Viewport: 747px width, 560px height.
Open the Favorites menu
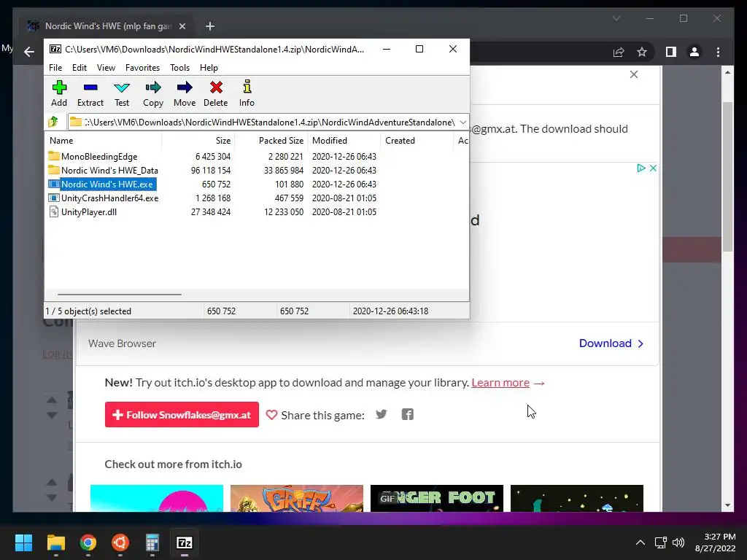click(142, 68)
